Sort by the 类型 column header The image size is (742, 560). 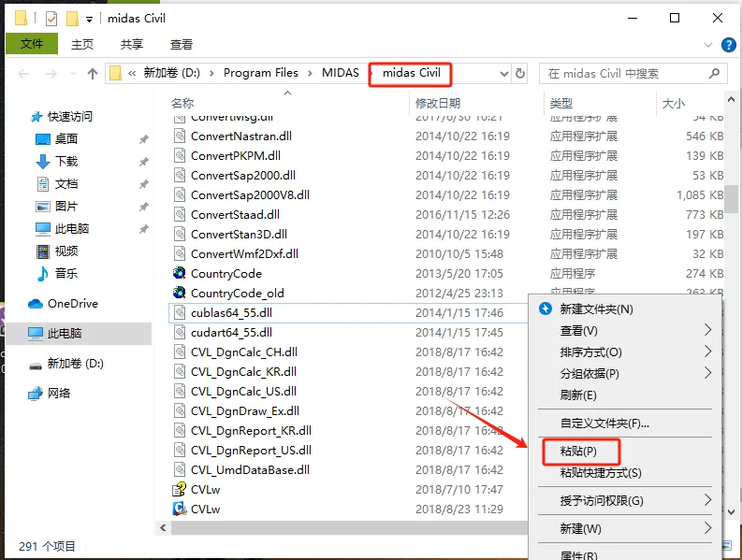coord(561,103)
